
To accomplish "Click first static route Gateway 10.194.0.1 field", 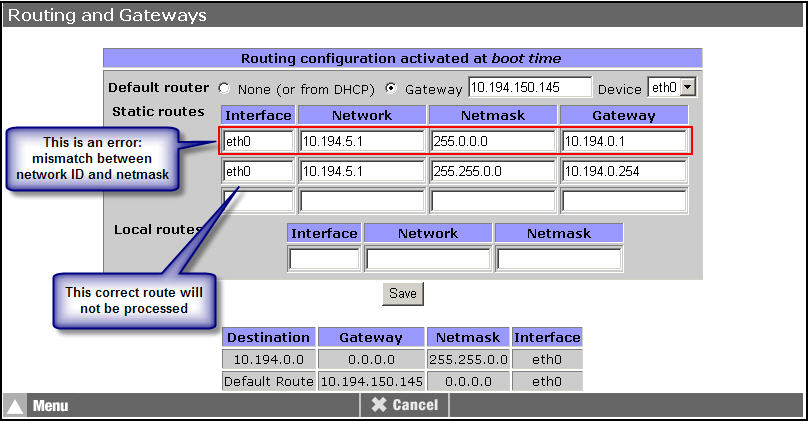I will [x=624, y=142].
